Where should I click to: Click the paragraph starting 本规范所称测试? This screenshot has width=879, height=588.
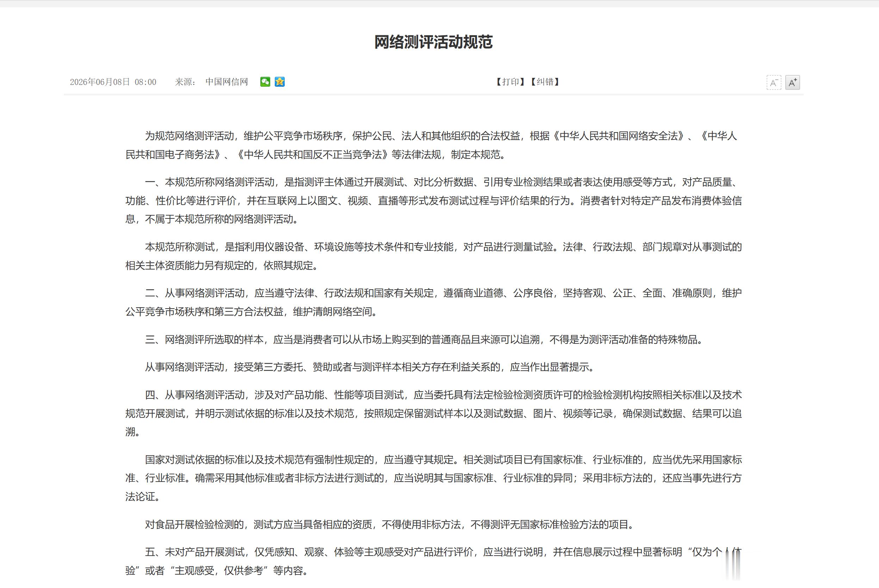(x=433, y=256)
